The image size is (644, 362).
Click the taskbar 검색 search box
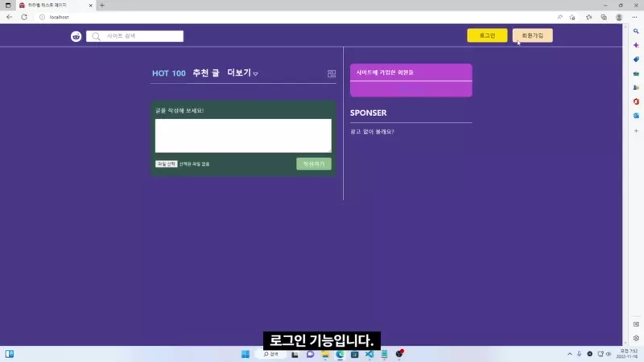point(270,354)
